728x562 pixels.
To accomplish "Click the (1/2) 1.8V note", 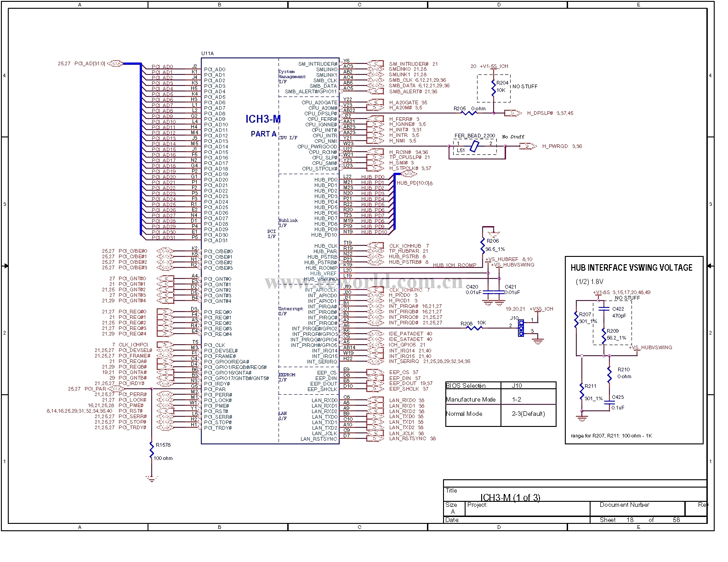I will click(590, 282).
